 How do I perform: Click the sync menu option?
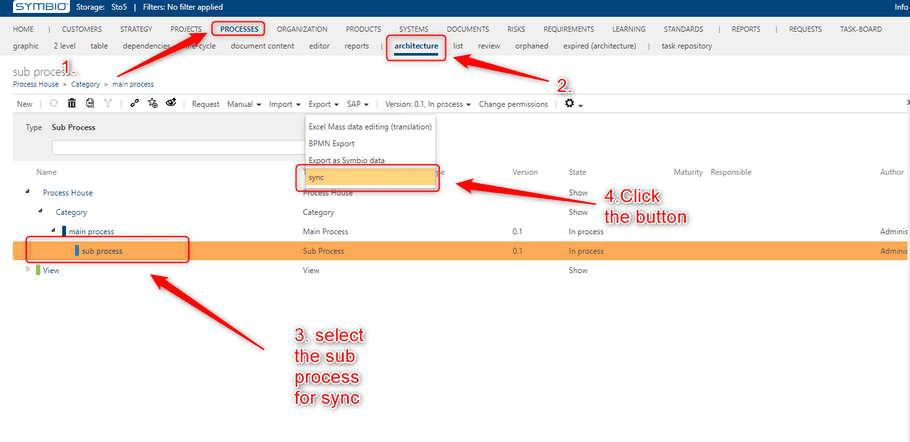[x=370, y=177]
